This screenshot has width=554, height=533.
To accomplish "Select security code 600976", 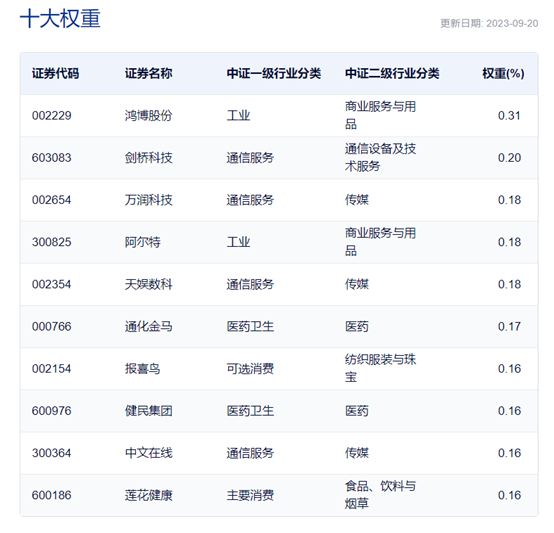I will [52, 411].
